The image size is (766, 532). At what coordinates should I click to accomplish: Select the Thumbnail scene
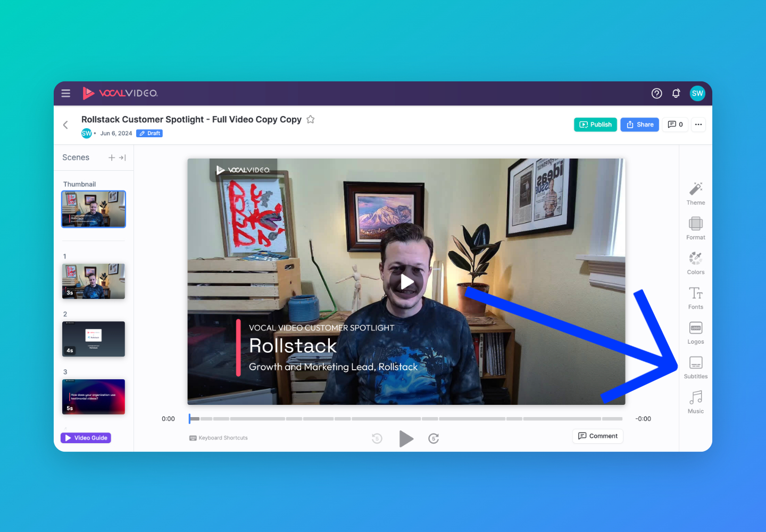pyautogui.click(x=94, y=209)
